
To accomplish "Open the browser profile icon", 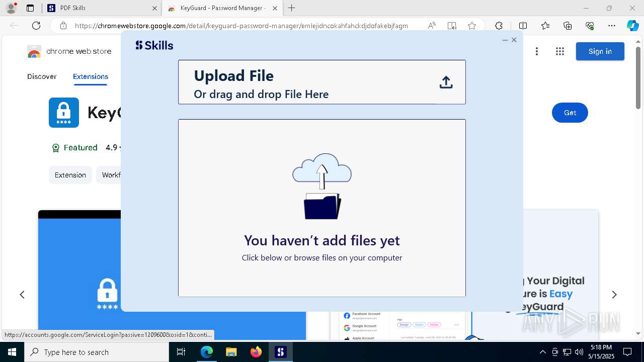I will click(11, 8).
